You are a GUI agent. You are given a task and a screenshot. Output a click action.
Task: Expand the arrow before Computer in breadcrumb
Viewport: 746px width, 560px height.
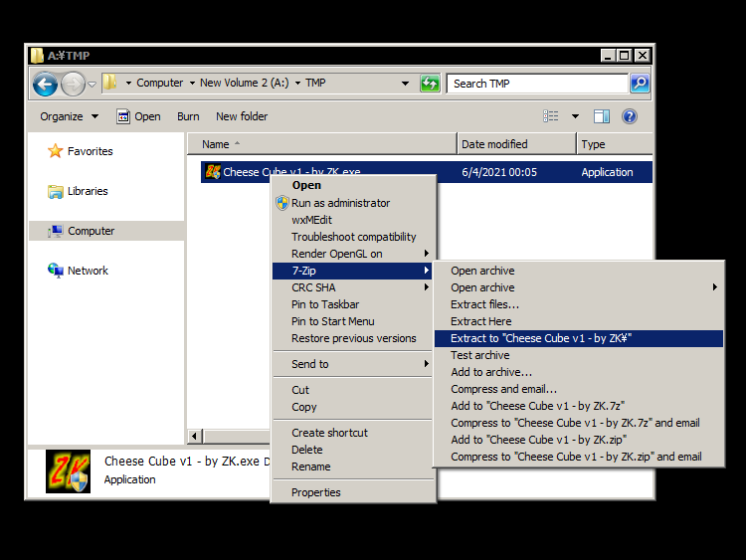point(128,84)
